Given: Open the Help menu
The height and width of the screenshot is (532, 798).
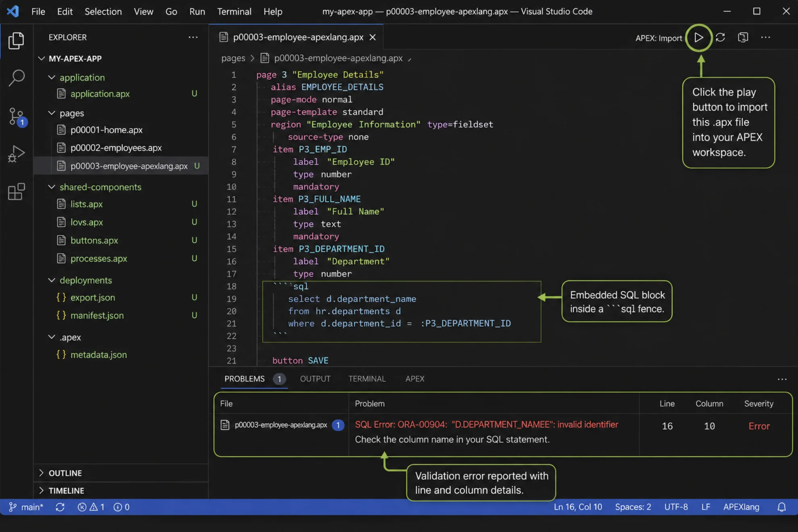Looking at the screenshot, I should point(273,11).
